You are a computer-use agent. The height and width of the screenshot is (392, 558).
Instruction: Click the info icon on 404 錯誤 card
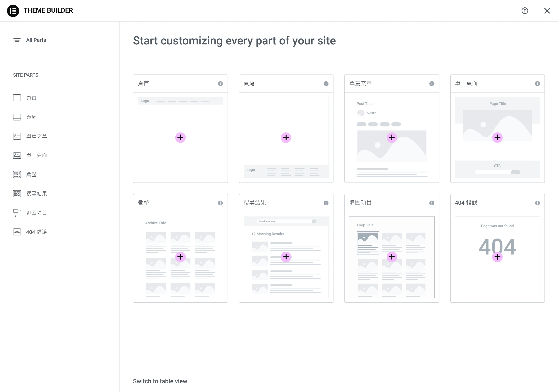tap(537, 203)
